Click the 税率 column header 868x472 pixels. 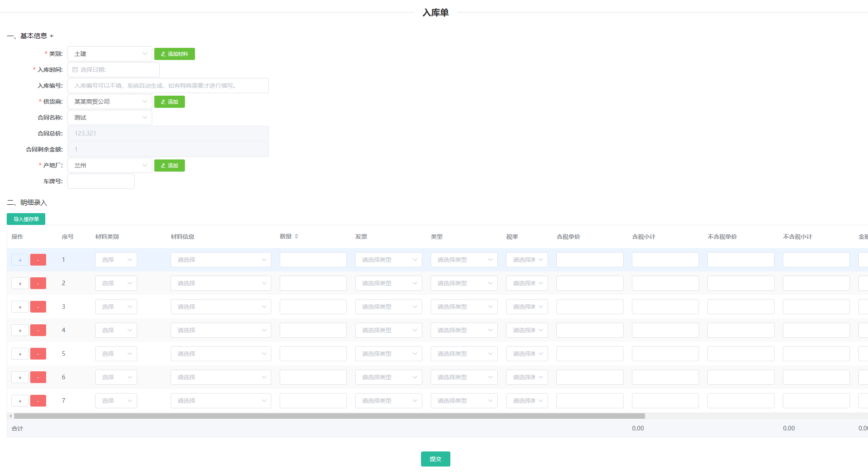pos(512,237)
